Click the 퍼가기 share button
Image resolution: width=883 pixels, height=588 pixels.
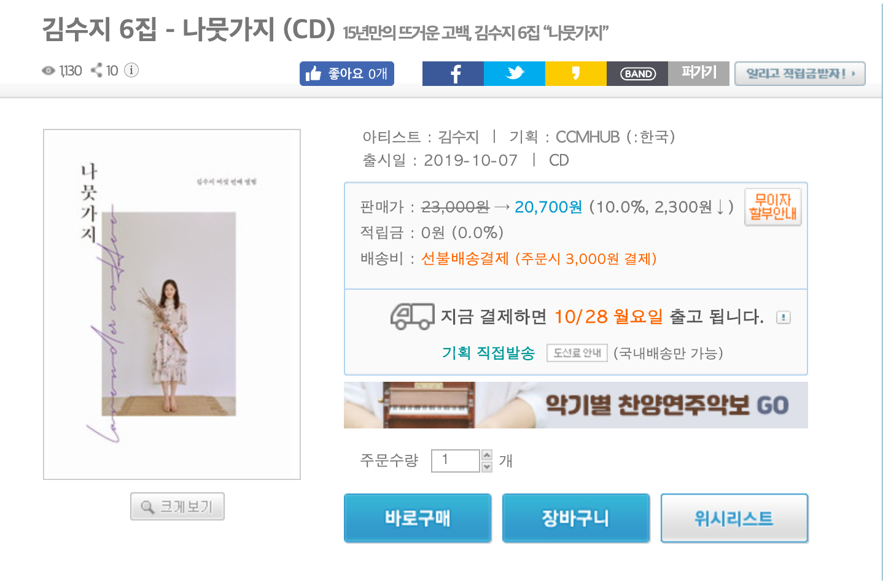coord(699,74)
